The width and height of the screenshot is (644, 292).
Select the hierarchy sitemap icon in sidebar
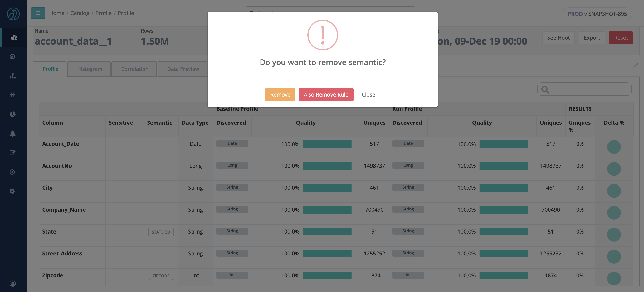tap(12, 76)
